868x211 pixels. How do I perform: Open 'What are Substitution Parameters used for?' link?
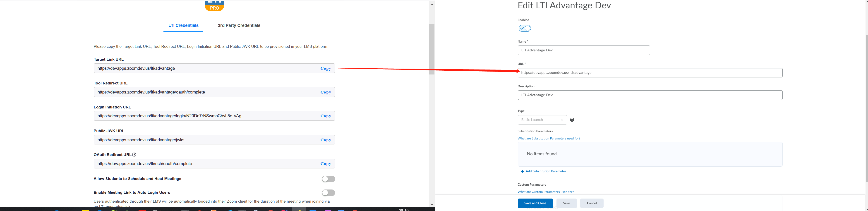549,139
